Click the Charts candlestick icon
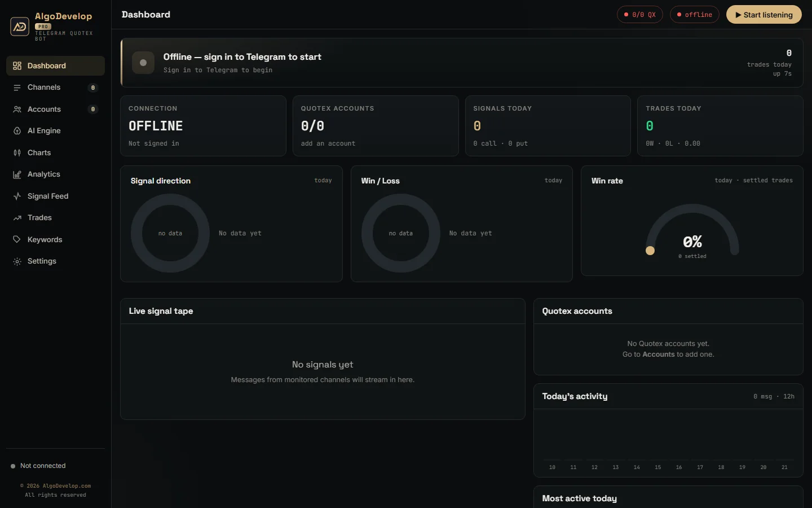 [17, 153]
